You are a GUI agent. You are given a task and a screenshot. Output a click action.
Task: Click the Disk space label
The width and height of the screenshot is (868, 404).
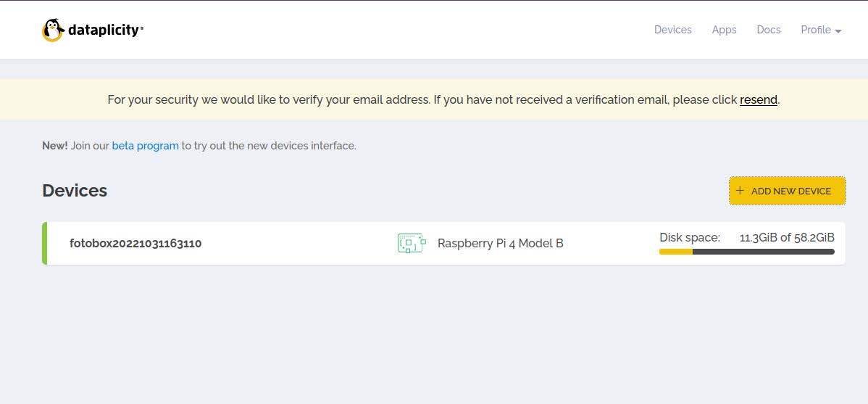tap(690, 238)
